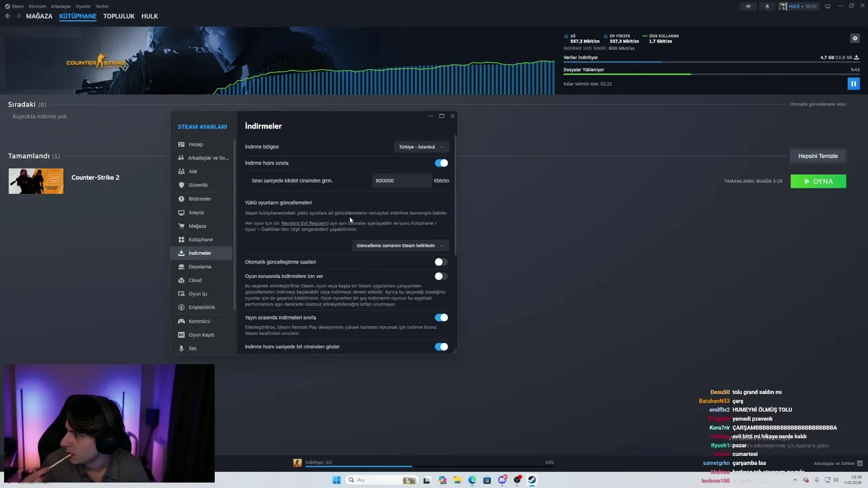Open the Ses settings category
The image size is (868, 488).
[201, 348]
